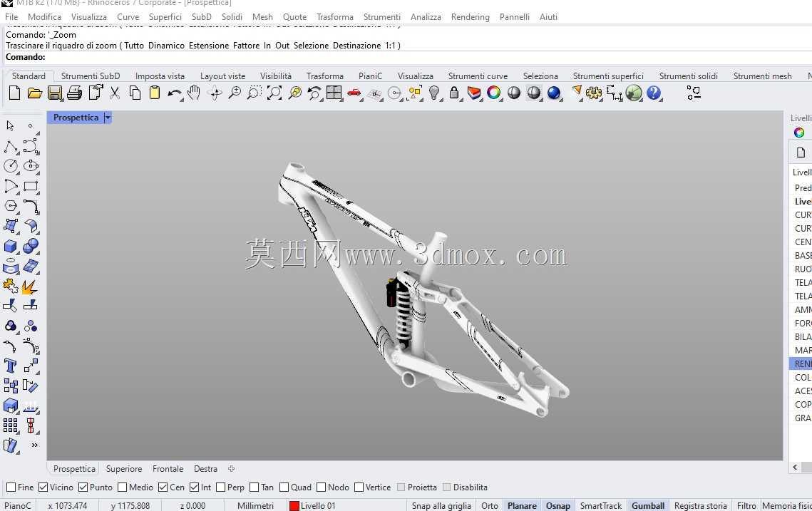The height and width of the screenshot is (511, 812).
Task: Switch to the Superiore viewport tab
Action: [x=124, y=468]
